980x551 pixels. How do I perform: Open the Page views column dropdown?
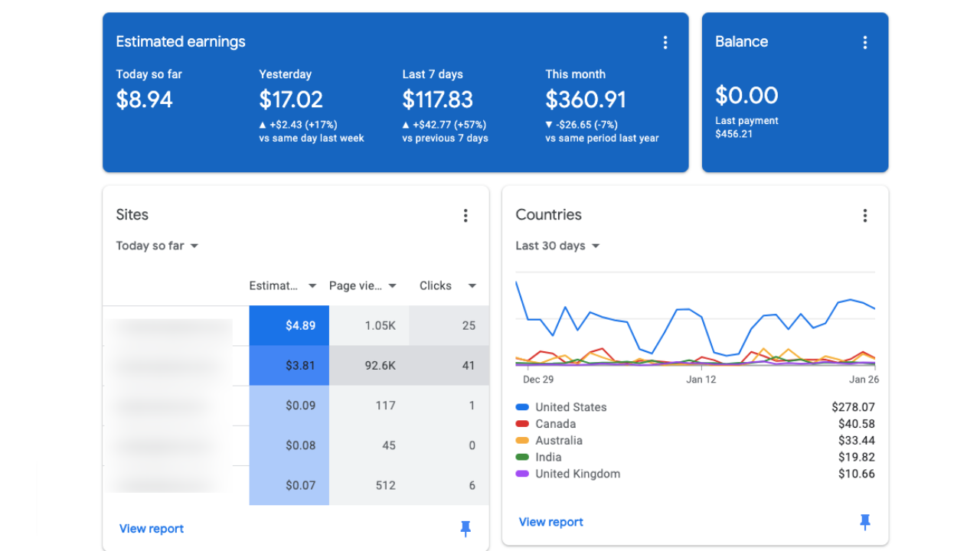[x=392, y=285]
